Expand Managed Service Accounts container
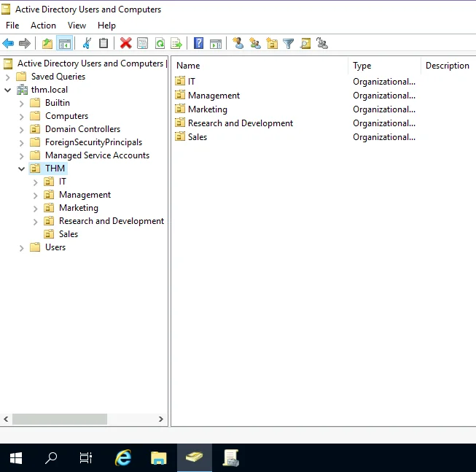Image resolution: width=476 pixels, height=472 pixels. (22, 156)
